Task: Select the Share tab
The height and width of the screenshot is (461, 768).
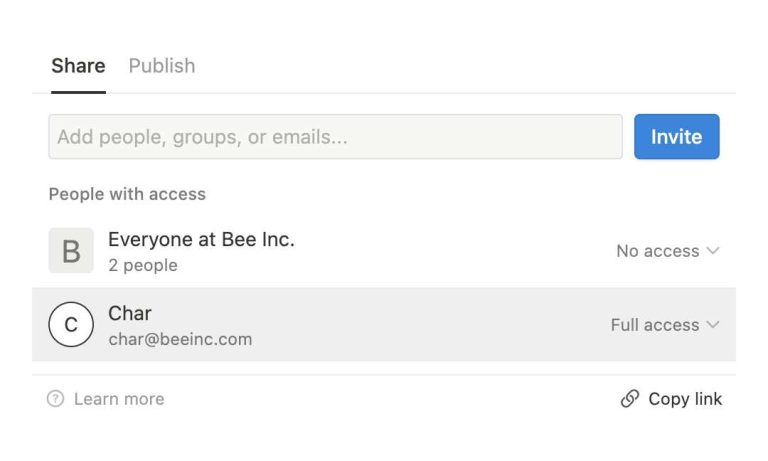Action: pos(78,66)
